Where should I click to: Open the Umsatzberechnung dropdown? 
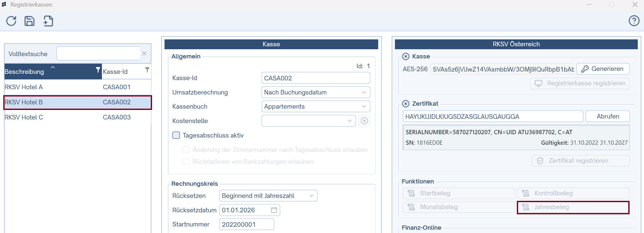point(364,92)
